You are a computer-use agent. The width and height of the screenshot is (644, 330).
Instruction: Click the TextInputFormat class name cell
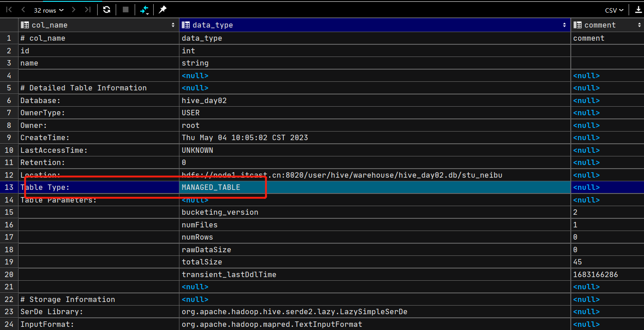pos(375,324)
